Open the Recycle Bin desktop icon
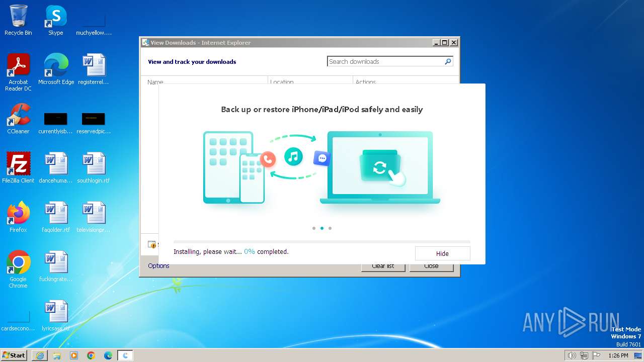The image size is (644, 362). point(18,20)
